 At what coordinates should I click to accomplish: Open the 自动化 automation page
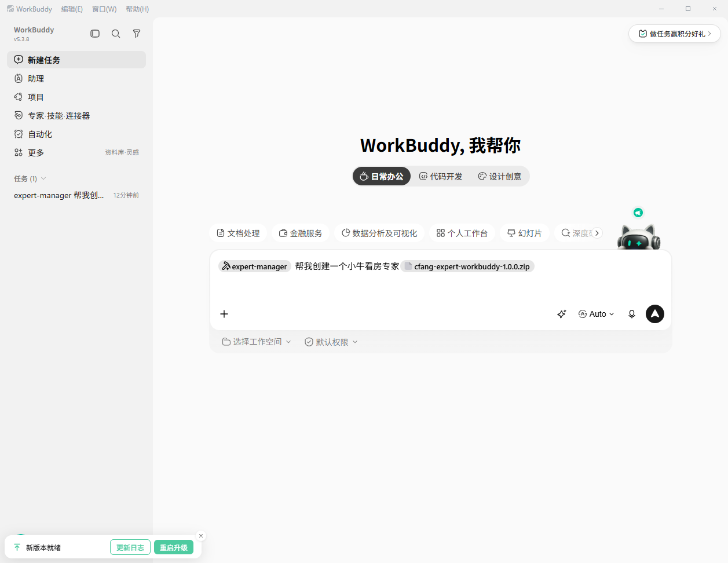(x=76, y=134)
